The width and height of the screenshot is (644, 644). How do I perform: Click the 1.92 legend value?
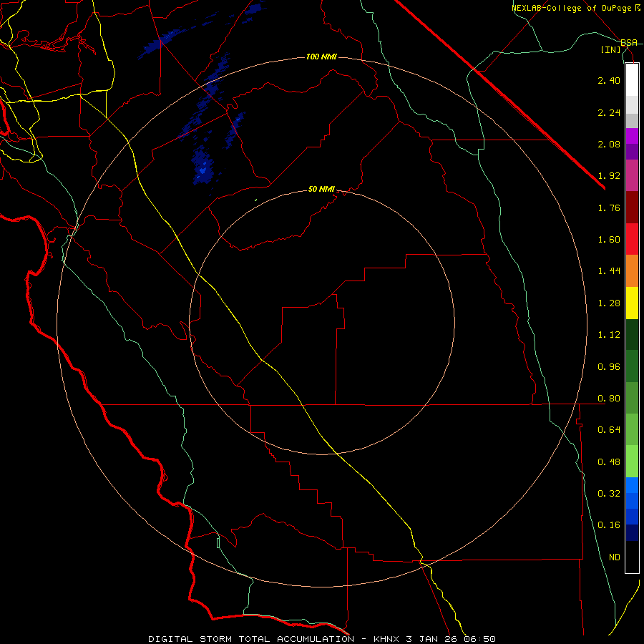pos(609,176)
